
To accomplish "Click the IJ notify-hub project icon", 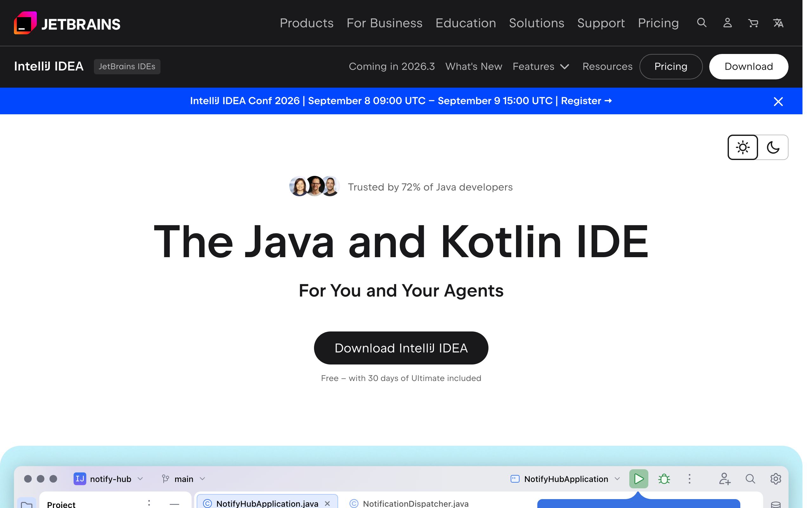I will coord(80,478).
